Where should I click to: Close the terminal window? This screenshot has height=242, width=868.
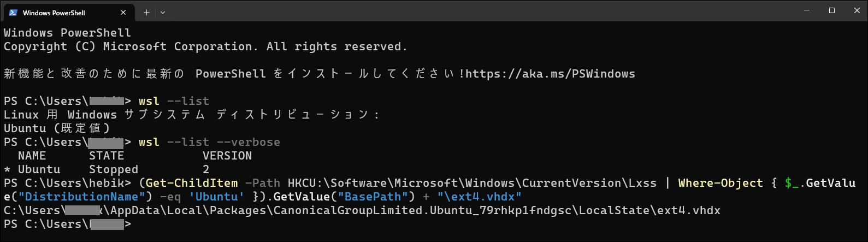[x=857, y=10]
